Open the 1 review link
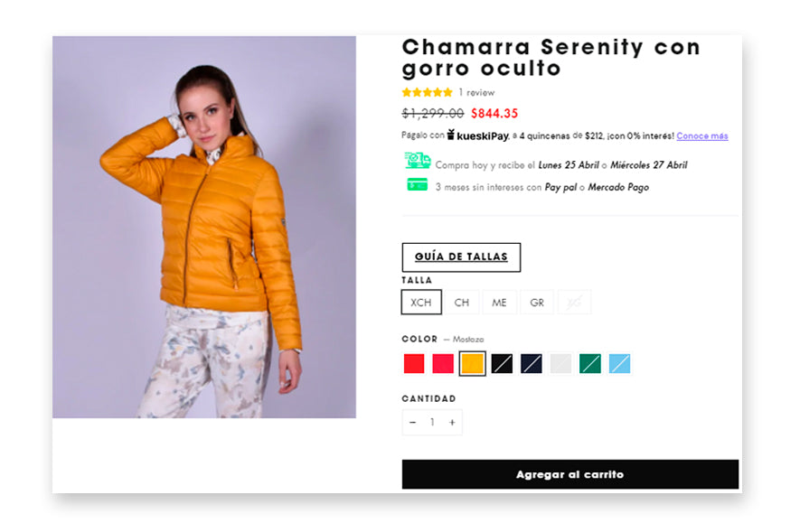The width and height of the screenshot is (800, 532). click(476, 92)
